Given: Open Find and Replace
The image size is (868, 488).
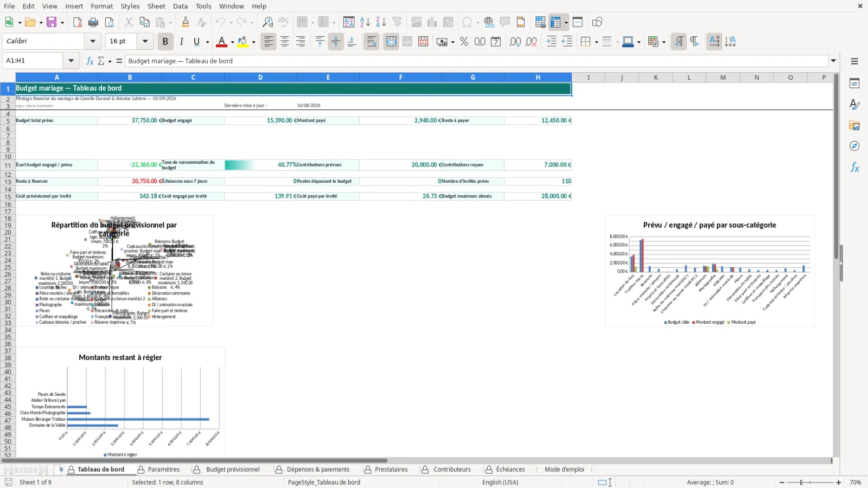Looking at the screenshot, I should click(267, 22).
